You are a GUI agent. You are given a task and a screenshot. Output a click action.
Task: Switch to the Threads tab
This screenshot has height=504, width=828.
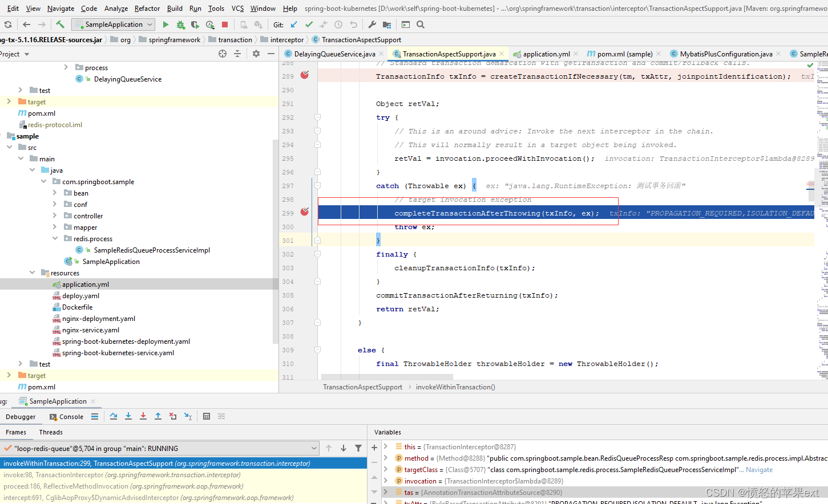[x=51, y=432]
